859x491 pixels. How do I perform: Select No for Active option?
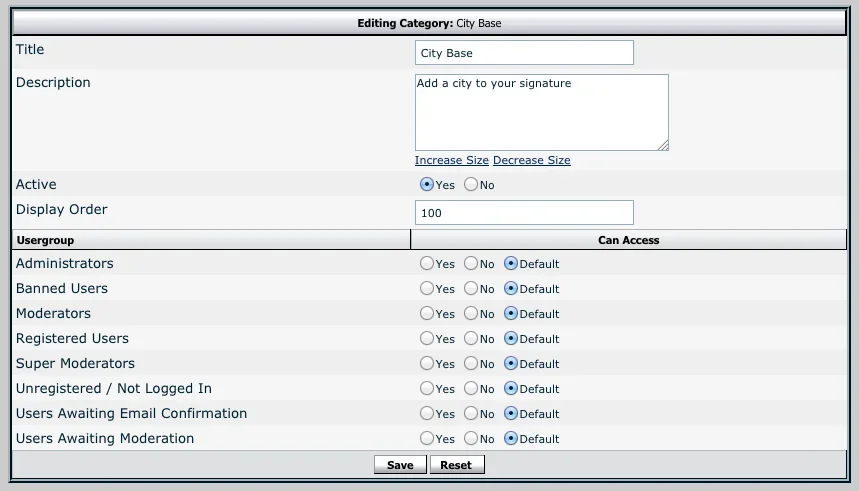click(470, 185)
